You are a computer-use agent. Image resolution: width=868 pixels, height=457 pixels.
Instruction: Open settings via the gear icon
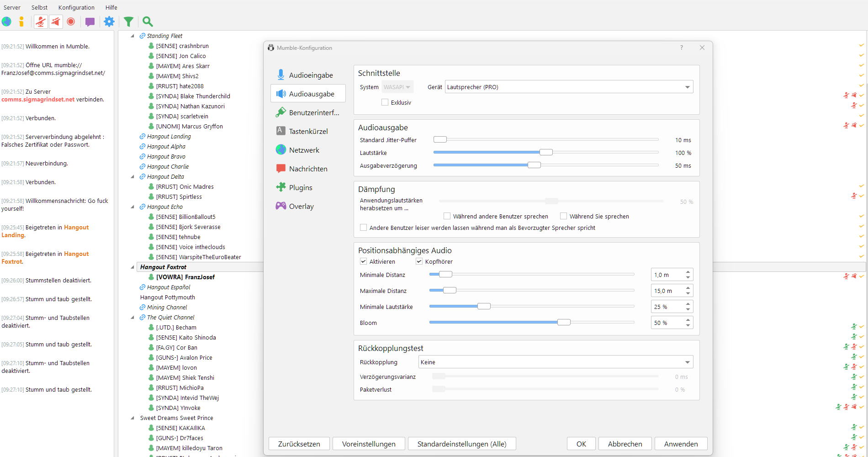point(109,21)
